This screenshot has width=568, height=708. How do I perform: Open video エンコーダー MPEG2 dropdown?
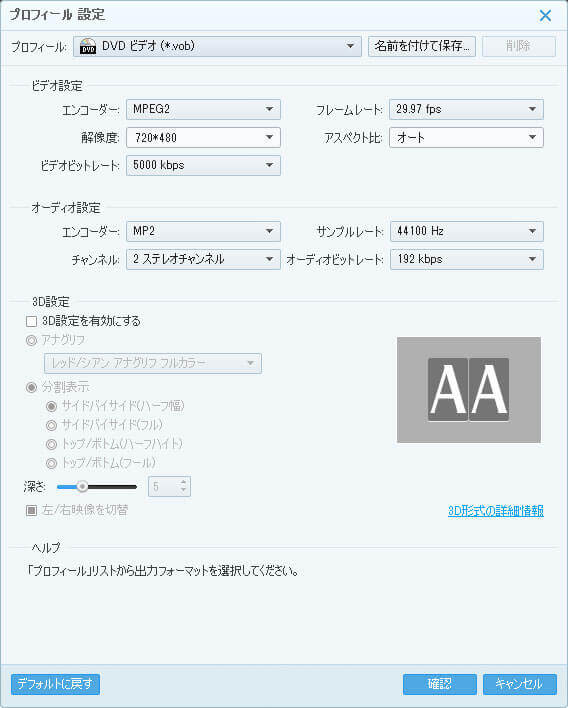(x=203, y=109)
